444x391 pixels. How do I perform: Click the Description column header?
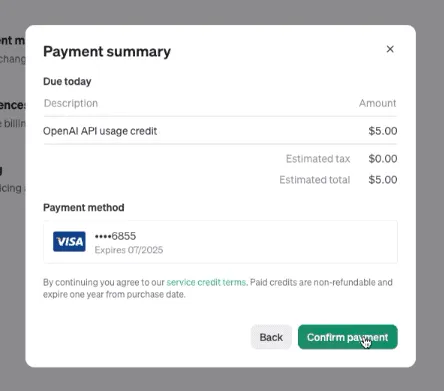(71, 103)
